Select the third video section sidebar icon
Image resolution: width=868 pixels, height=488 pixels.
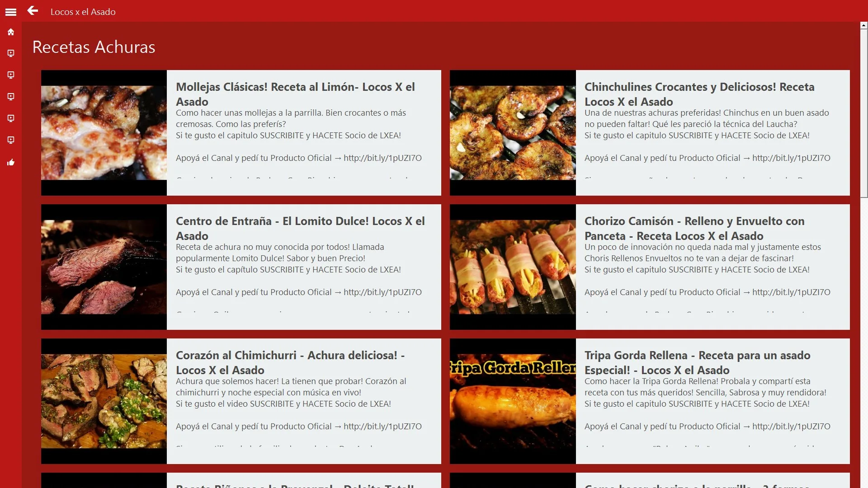[x=11, y=97]
